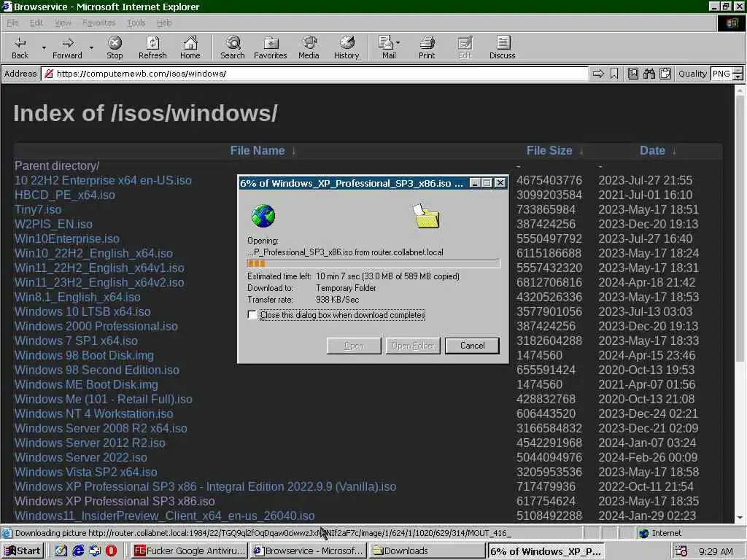
Task: Open the File menu
Action: [12, 23]
